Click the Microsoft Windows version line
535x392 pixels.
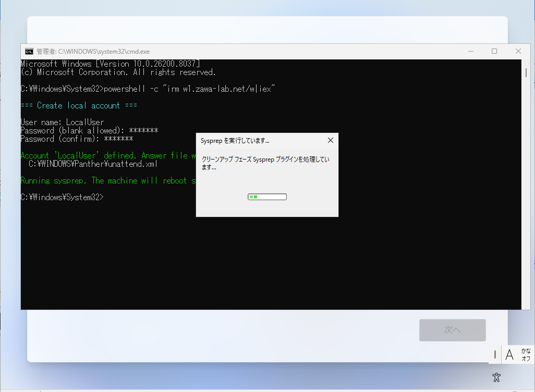(x=110, y=64)
